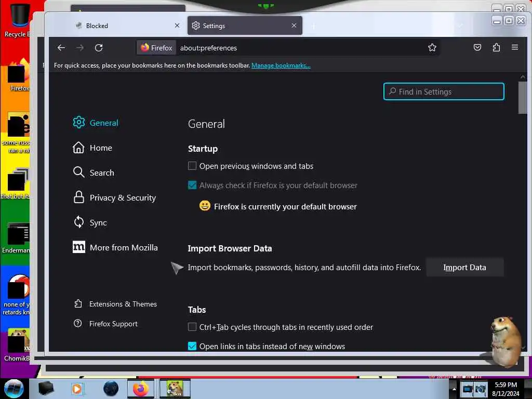This screenshot has height=399, width=532.
Task: Enable Open previous windows and tabs
Action: [x=192, y=166]
